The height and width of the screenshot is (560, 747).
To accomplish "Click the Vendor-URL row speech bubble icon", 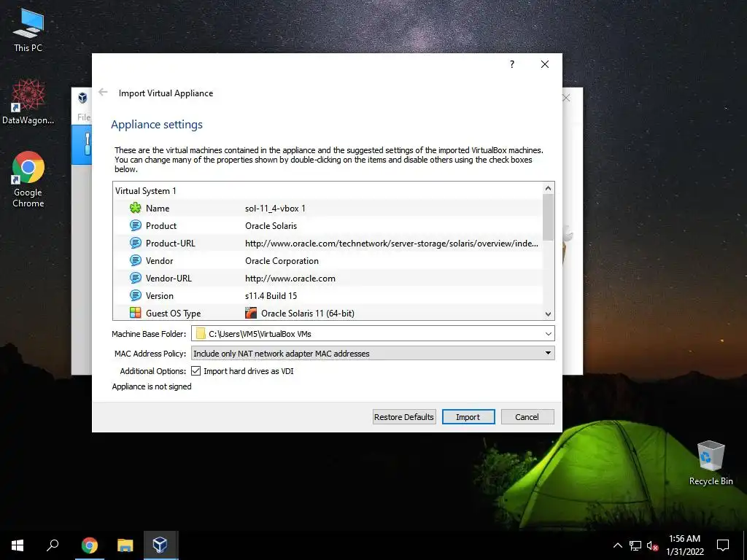I will pyautogui.click(x=135, y=278).
